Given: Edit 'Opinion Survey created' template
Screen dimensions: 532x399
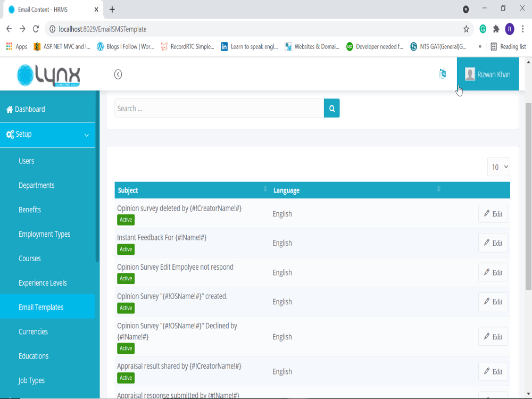Looking at the screenshot, I should click(x=493, y=302).
